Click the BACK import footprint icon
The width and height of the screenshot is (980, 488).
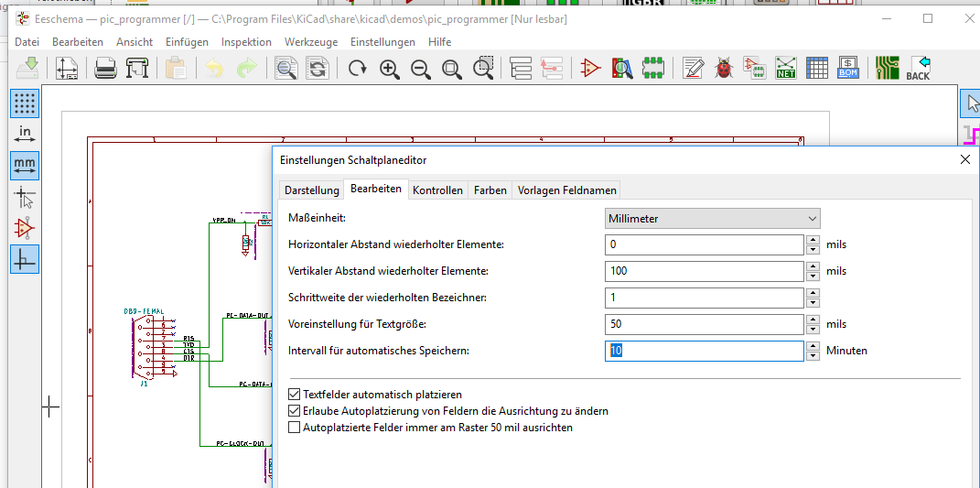tap(919, 68)
